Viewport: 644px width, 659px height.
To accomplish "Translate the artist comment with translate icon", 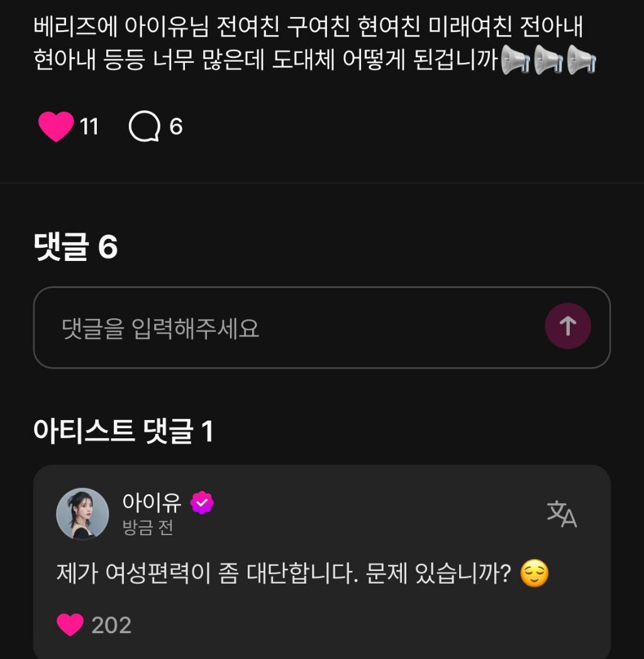I will pos(562,514).
